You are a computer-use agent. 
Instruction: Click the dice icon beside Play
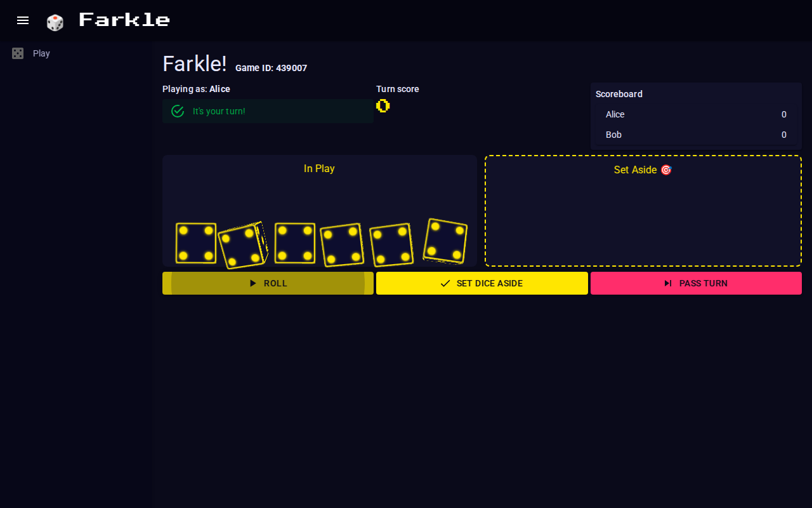point(18,53)
